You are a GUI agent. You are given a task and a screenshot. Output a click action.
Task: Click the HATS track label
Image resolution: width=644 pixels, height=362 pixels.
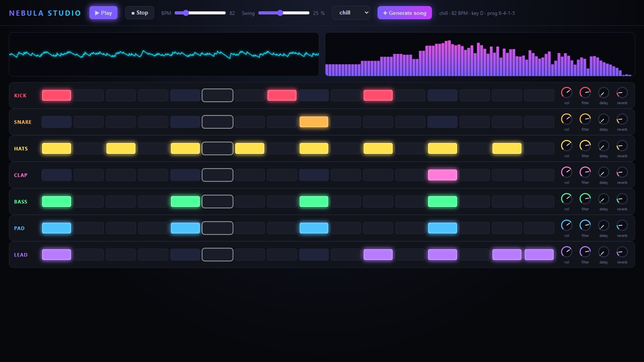pos(21,148)
